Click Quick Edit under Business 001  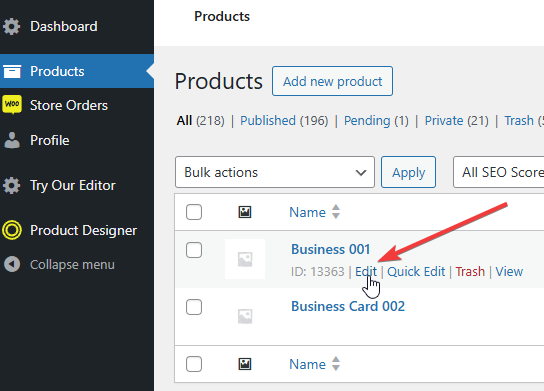(x=416, y=271)
